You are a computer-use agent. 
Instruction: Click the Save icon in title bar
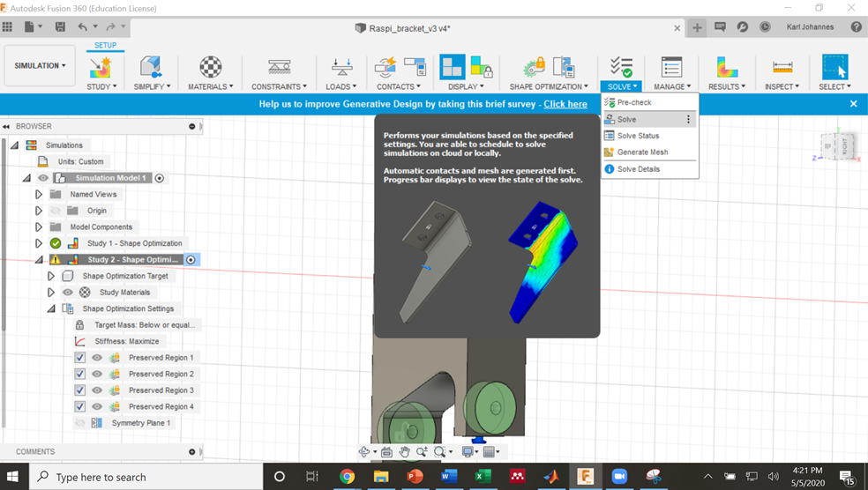pos(60,26)
